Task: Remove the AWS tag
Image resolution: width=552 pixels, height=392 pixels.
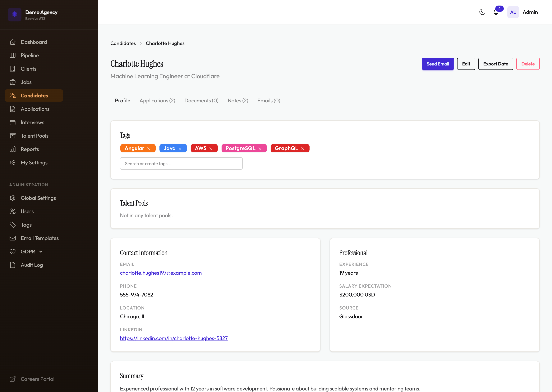Action: click(211, 148)
